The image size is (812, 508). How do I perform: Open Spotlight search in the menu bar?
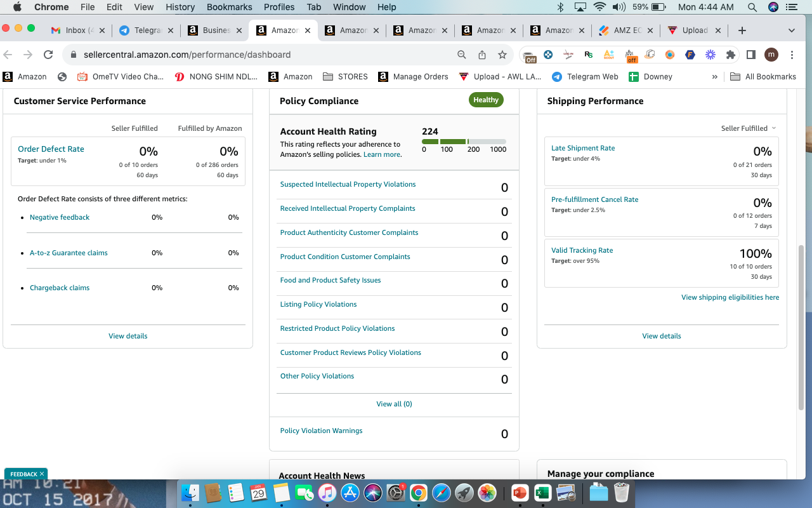(752, 7)
